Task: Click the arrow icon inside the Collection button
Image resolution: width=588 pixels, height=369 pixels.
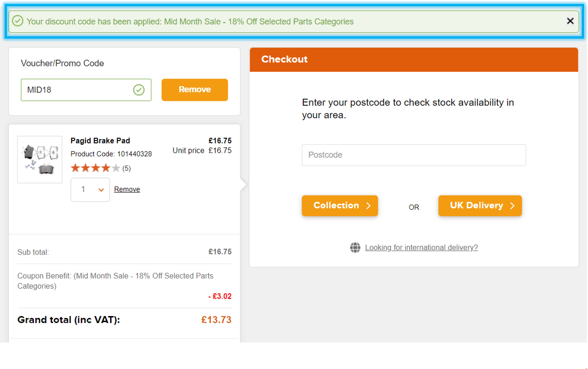Action: (x=369, y=206)
